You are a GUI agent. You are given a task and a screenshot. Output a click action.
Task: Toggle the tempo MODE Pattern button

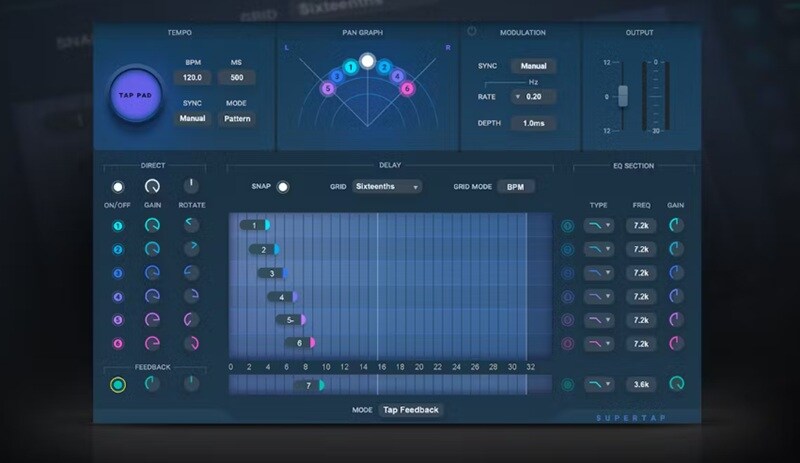click(x=237, y=118)
